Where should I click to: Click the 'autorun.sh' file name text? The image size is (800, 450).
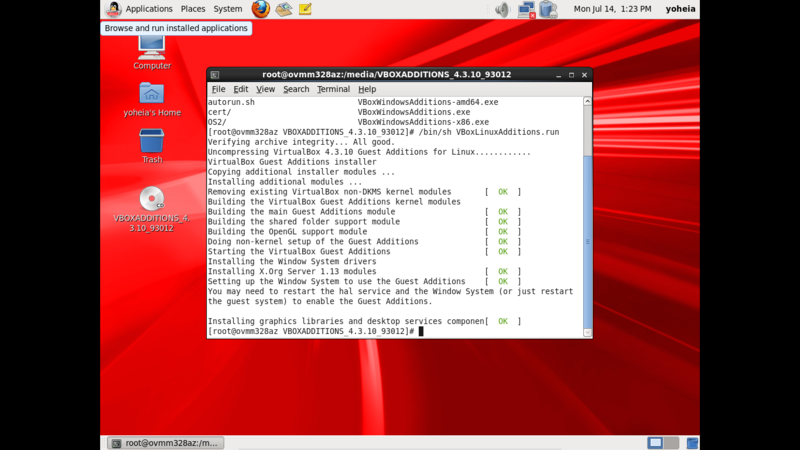(231, 102)
